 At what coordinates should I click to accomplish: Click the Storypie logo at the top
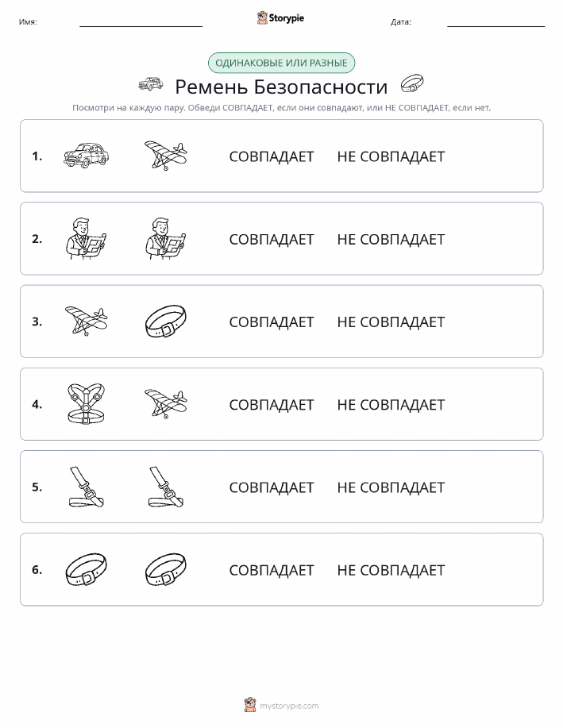click(x=280, y=18)
